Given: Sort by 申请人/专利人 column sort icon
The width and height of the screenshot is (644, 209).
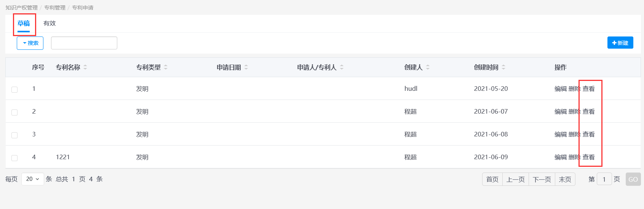Looking at the screenshot, I should coord(342,67).
